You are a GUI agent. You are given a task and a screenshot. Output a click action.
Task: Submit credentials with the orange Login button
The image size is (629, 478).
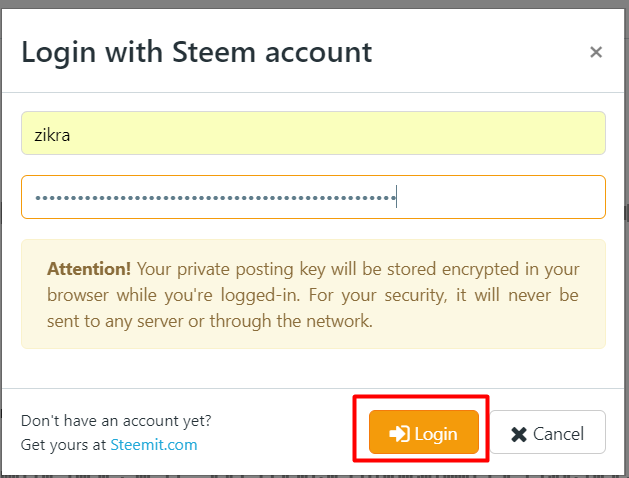(x=424, y=432)
